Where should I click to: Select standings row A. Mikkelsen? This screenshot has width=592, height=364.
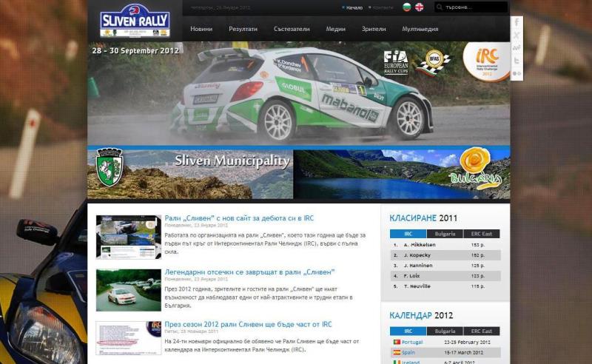pos(445,245)
